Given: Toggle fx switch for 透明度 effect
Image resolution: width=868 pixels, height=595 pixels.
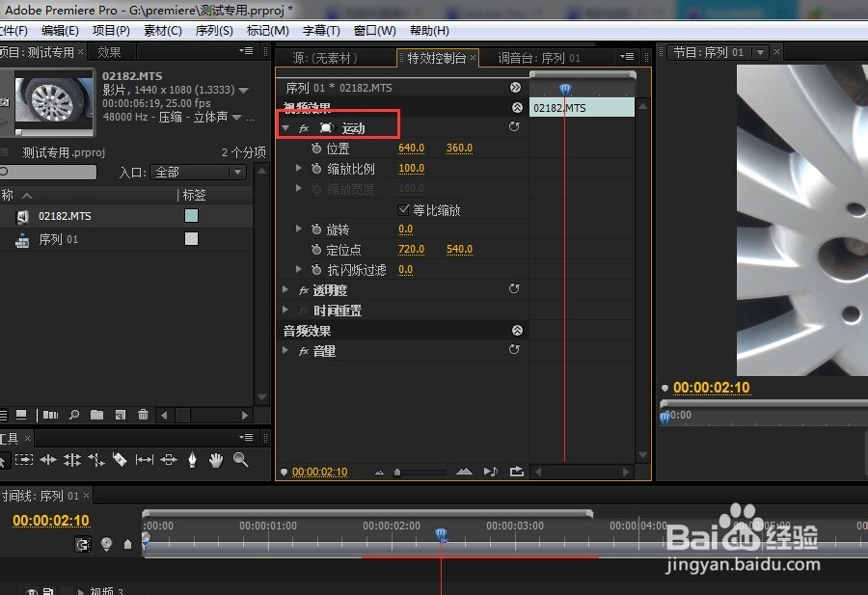Looking at the screenshot, I should (x=304, y=290).
